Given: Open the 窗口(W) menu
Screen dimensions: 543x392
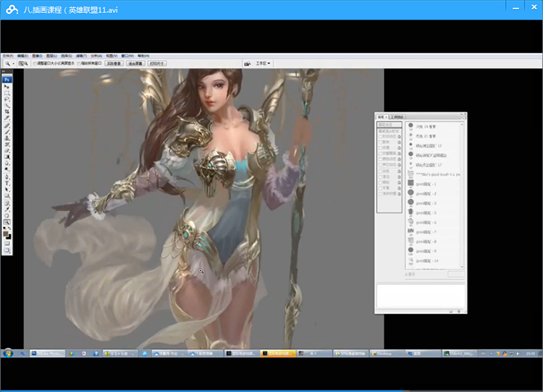Looking at the screenshot, I should pos(127,56).
